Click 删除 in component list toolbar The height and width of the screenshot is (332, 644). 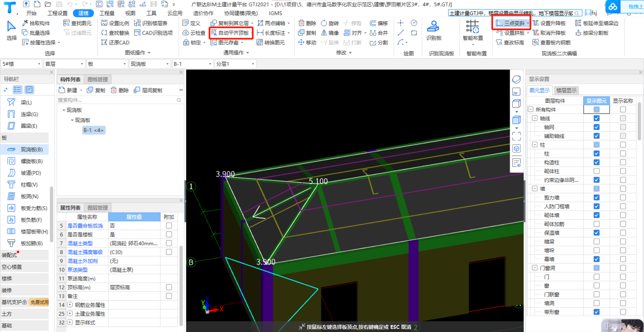pos(120,90)
